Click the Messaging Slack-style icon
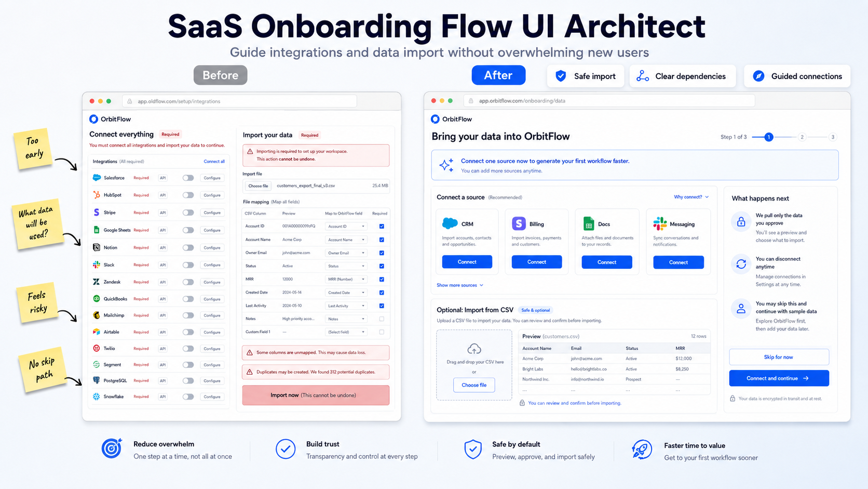This screenshot has width=868, height=489. [660, 223]
